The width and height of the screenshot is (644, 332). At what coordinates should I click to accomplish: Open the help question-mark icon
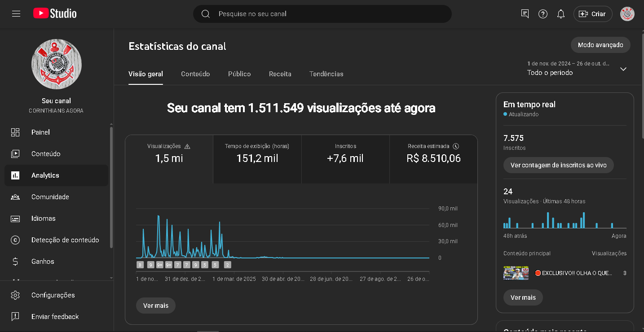click(543, 14)
